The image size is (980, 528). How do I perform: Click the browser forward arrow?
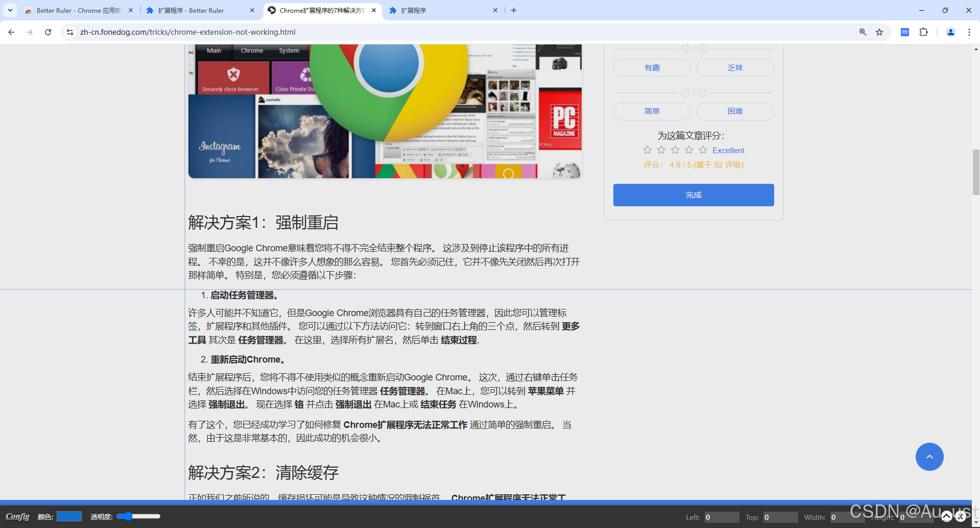(x=30, y=32)
